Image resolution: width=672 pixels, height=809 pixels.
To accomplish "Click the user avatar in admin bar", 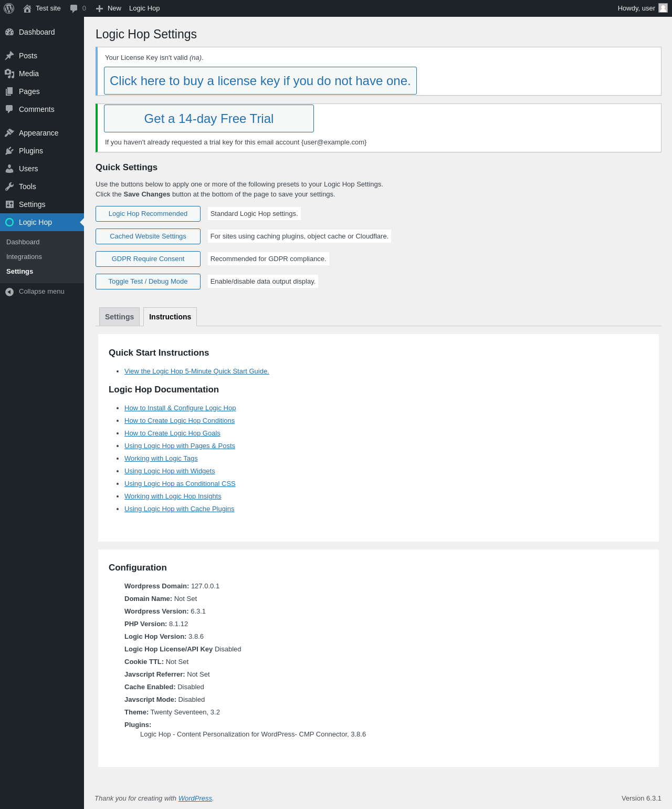I will pyautogui.click(x=663, y=8).
